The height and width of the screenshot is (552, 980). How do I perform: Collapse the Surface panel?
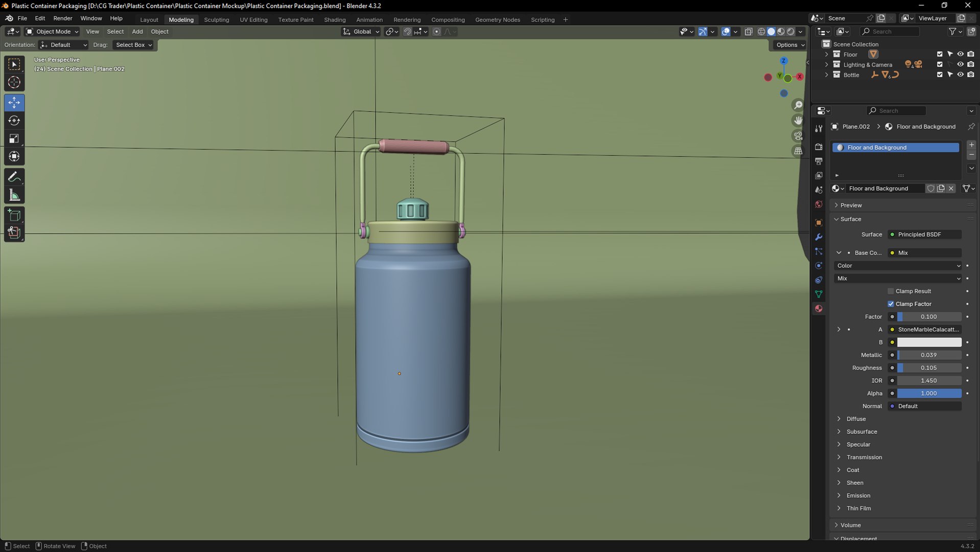851,219
